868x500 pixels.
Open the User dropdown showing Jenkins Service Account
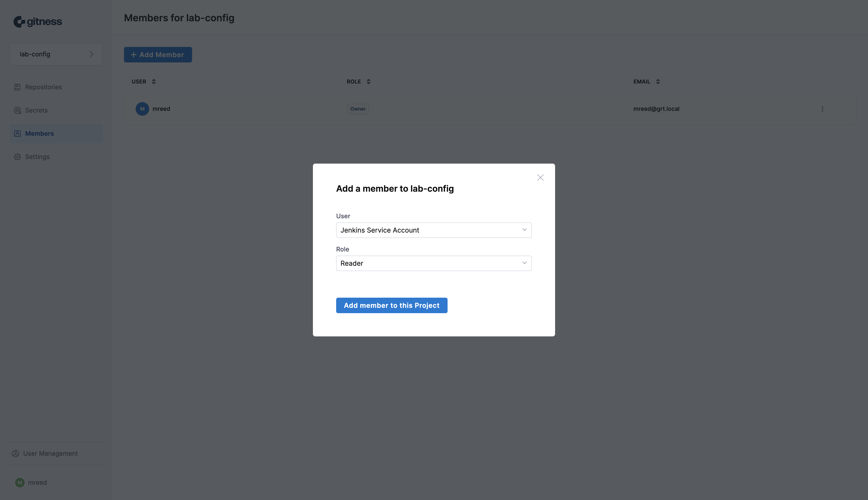434,230
